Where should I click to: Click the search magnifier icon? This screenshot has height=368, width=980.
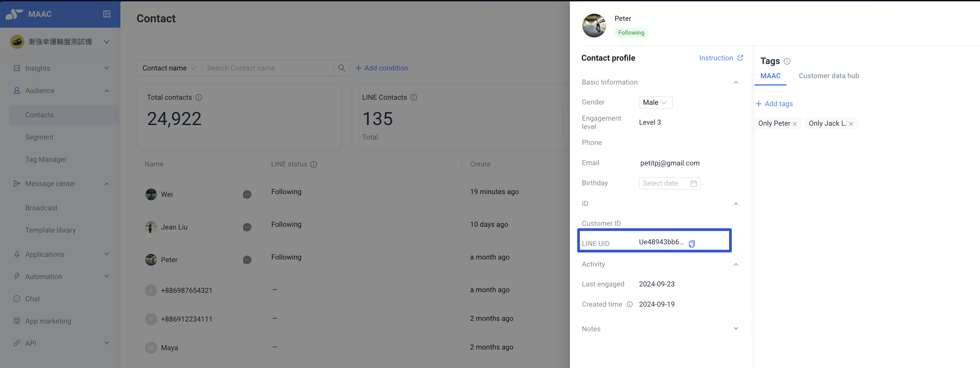[341, 68]
